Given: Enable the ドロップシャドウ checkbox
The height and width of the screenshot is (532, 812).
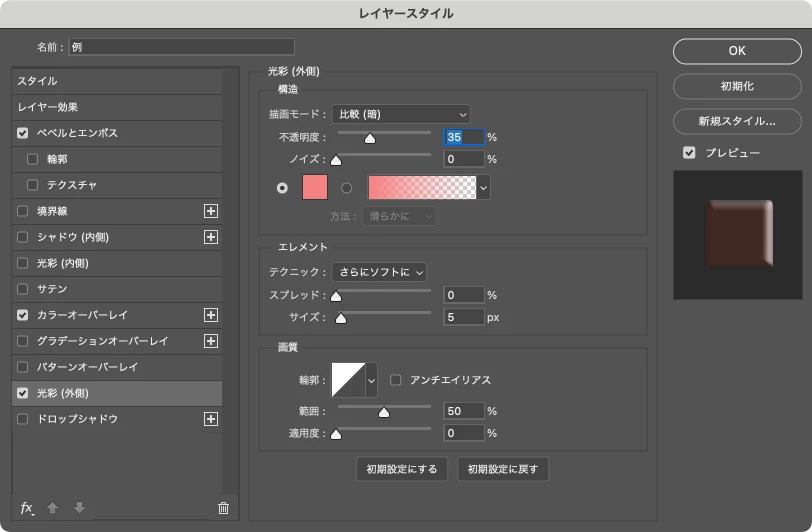Looking at the screenshot, I should tap(22, 419).
